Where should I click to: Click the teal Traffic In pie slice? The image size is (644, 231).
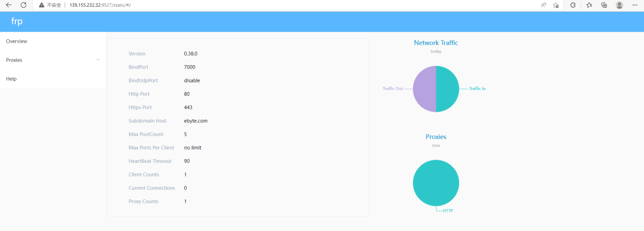[x=447, y=89]
